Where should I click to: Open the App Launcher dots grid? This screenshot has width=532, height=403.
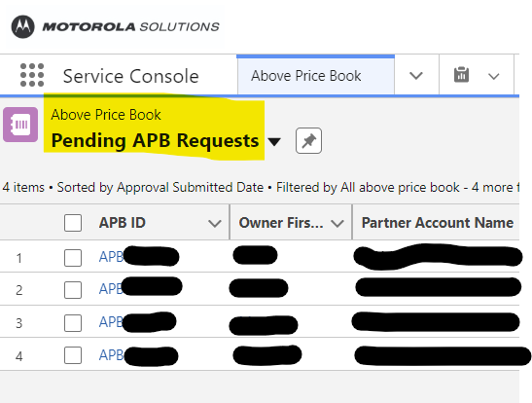click(32, 75)
